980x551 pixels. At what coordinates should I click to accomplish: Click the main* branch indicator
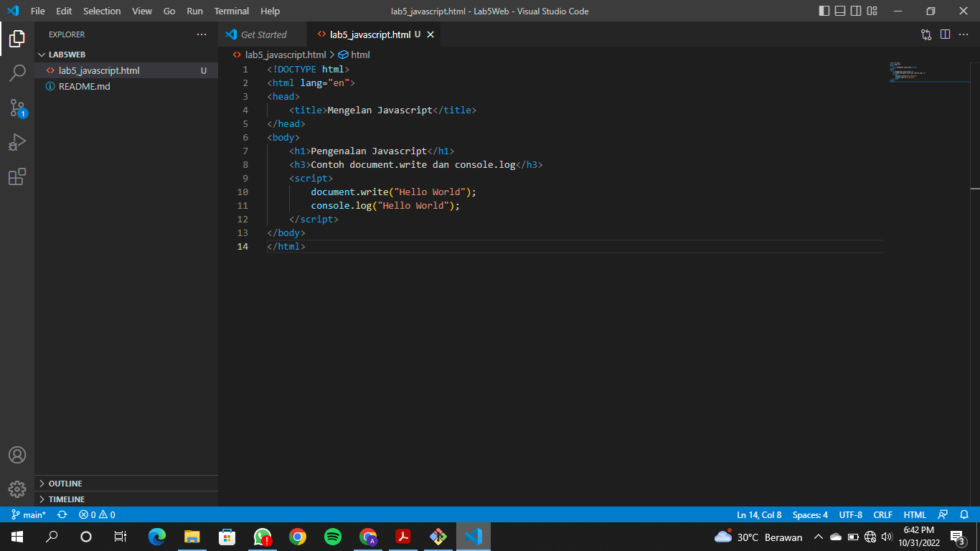[29, 514]
